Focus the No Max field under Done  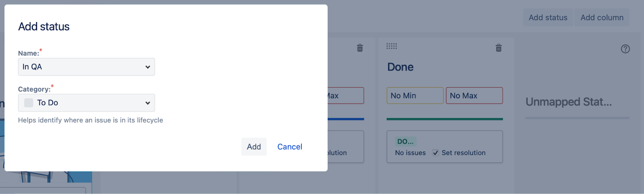coord(474,96)
